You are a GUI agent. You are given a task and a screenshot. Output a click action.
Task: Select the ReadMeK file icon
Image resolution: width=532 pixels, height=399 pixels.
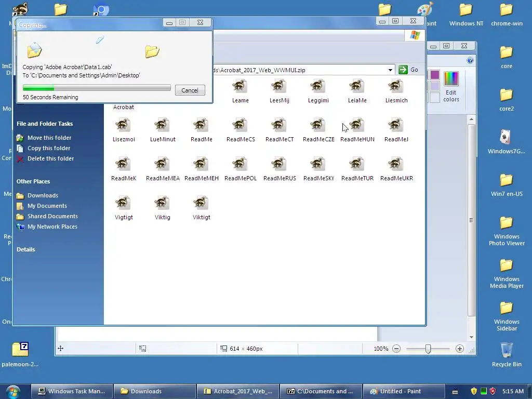point(124,164)
